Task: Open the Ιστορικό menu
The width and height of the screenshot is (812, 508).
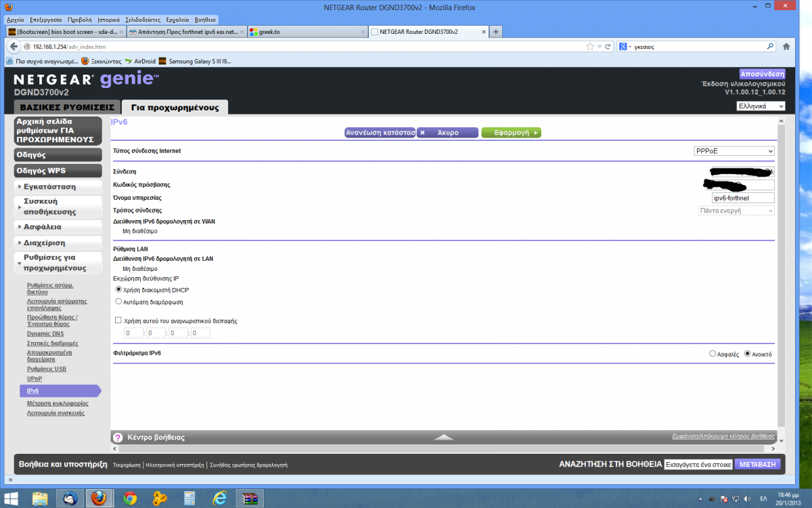Action: (x=108, y=20)
